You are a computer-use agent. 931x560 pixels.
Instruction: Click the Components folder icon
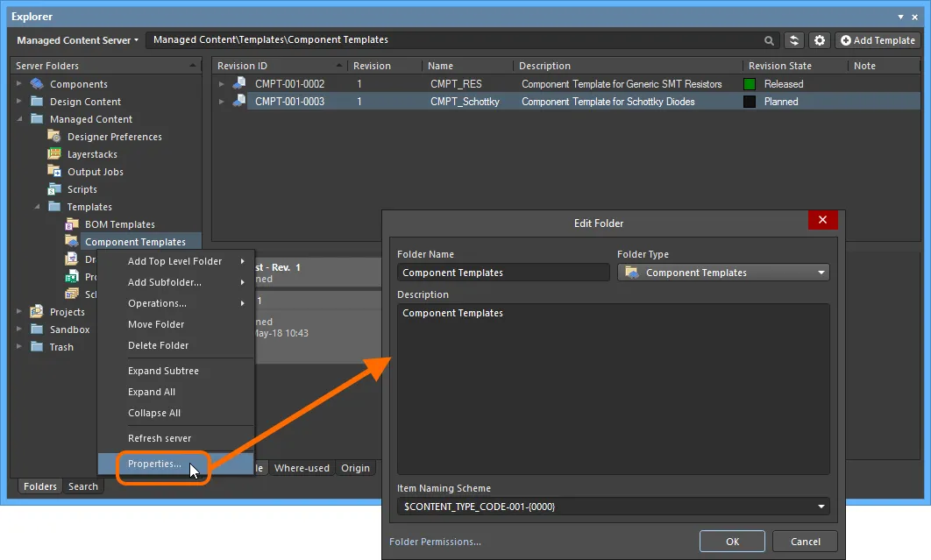37,84
